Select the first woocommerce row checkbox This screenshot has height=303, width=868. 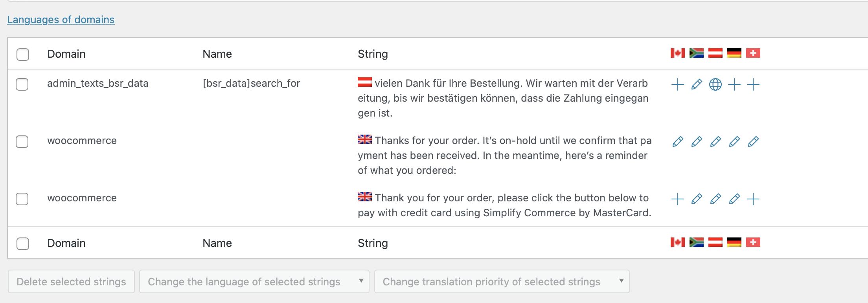coord(22,141)
